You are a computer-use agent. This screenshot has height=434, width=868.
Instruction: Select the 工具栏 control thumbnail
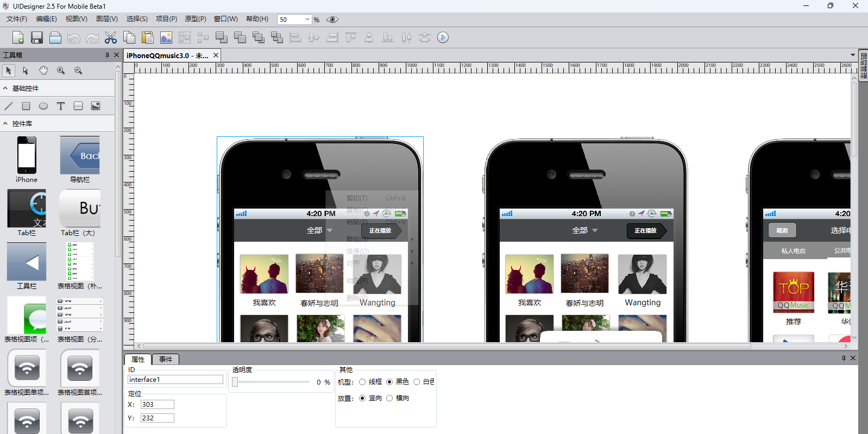pyautogui.click(x=27, y=262)
